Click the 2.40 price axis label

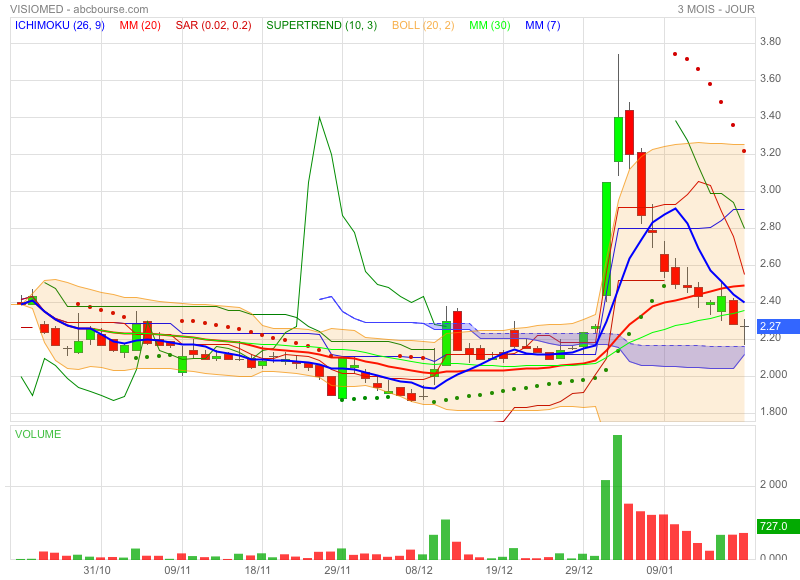tap(770, 300)
